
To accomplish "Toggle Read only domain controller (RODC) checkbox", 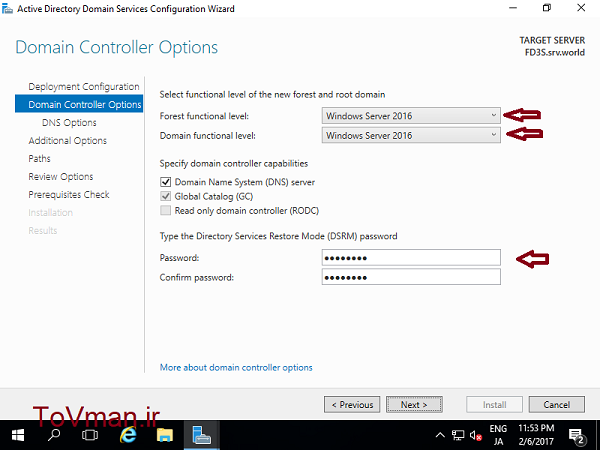I will click(x=165, y=210).
